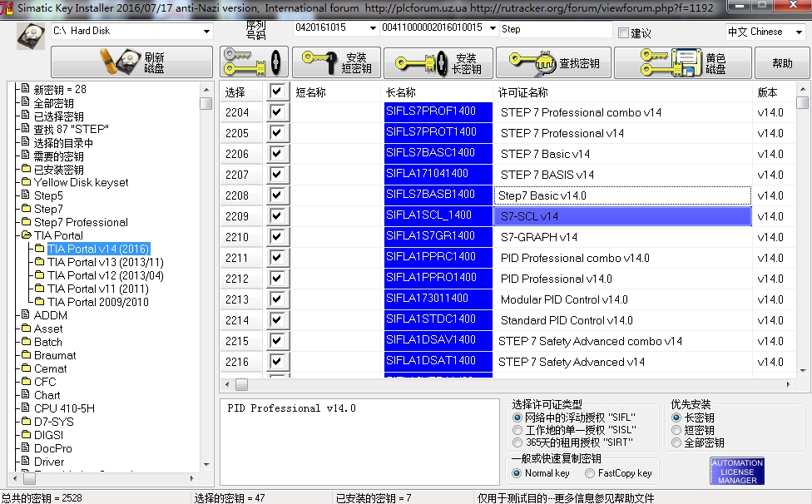Click the SIFLA1S7GR1400 long name cell
The height and width of the screenshot is (504, 812).
tap(438, 237)
